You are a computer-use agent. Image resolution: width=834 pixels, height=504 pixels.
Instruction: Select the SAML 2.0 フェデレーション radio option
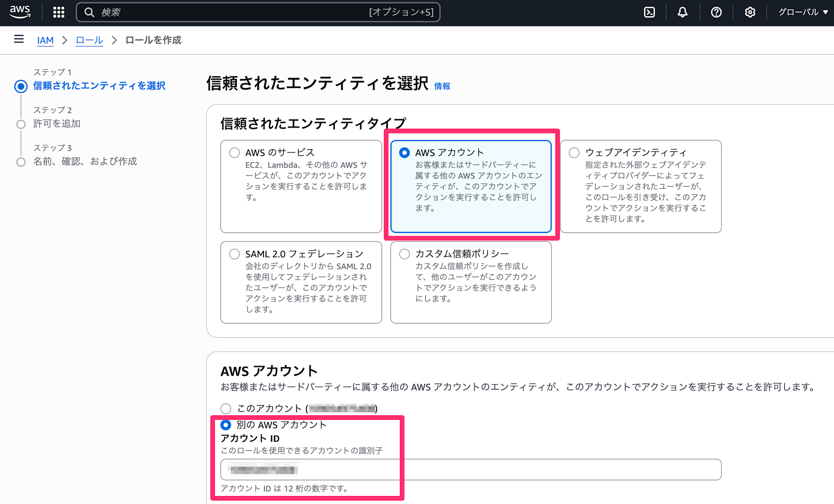(234, 254)
